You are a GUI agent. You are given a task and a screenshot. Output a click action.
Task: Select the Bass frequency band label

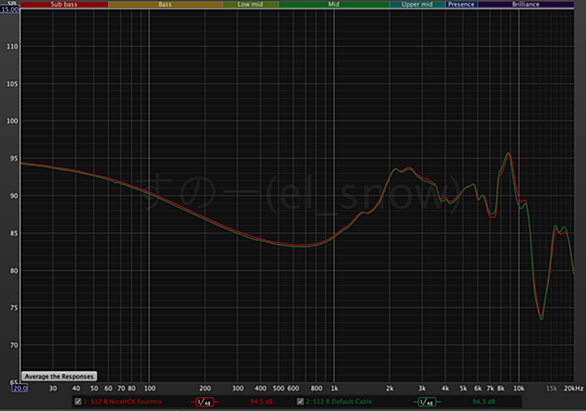(165, 4)
